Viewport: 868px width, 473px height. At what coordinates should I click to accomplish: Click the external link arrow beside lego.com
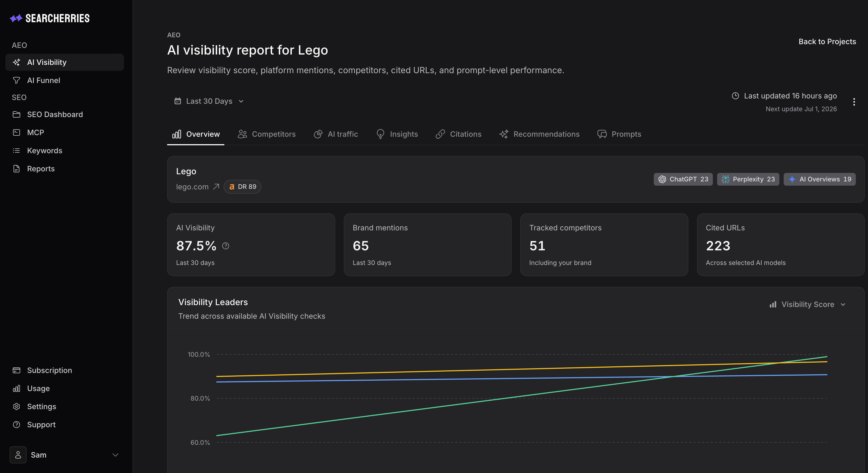click(x=216, y=187)
